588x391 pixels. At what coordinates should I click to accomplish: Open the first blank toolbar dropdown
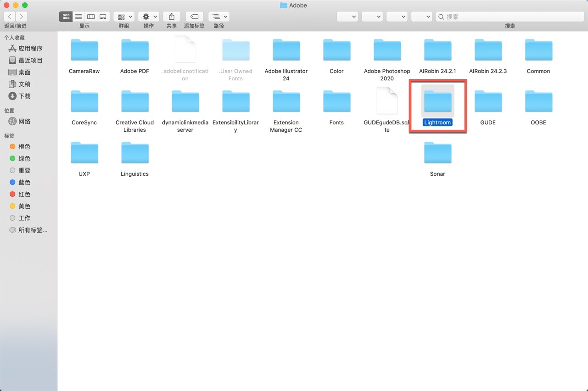point(347,17)
